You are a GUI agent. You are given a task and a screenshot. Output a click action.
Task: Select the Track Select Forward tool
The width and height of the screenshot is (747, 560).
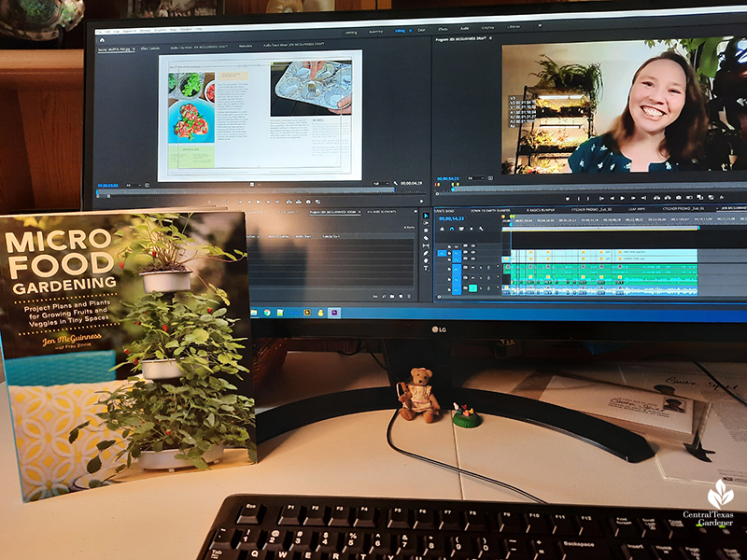coord(426,223)
